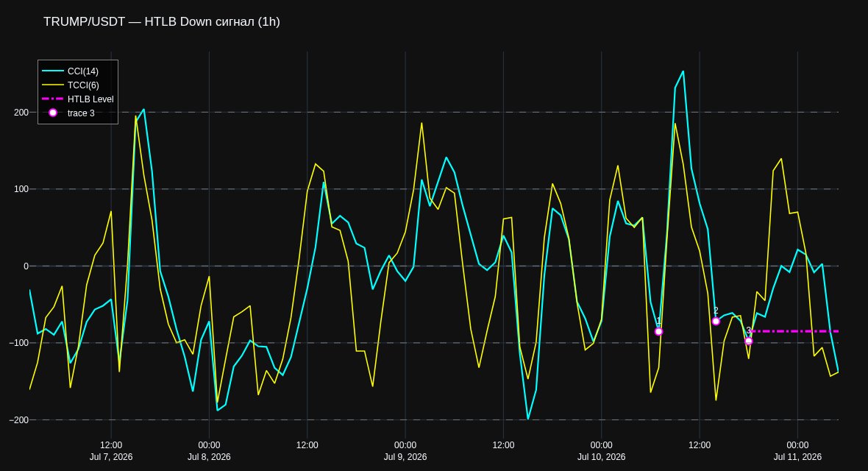Click the y-axis label 100
This screenshot has width=868, height=471.
pos(21,189)
